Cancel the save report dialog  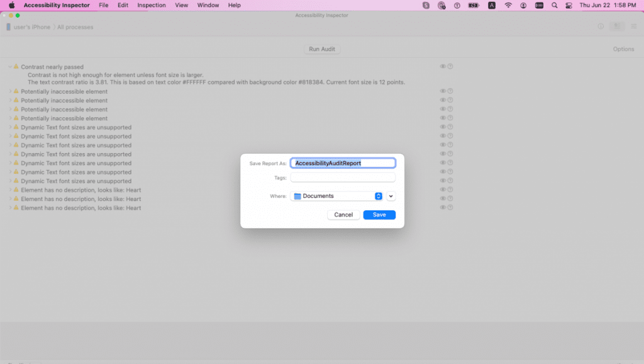[x=343, y=215]
